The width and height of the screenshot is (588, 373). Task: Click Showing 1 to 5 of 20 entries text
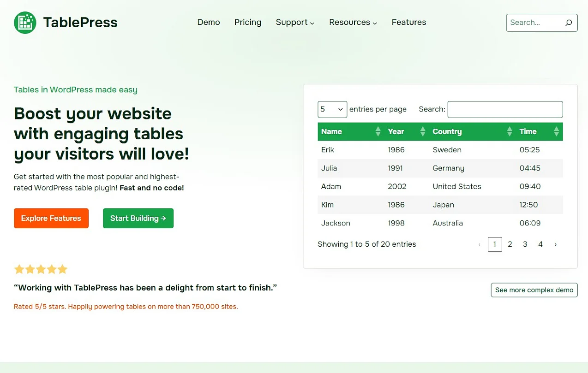(367, 244)
